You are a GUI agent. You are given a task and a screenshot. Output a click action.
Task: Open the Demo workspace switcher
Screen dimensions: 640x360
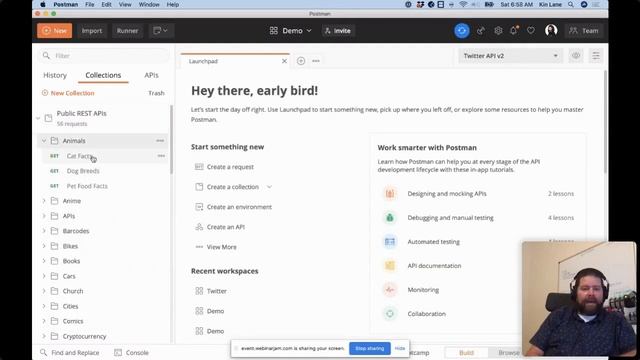pos(291,31)
